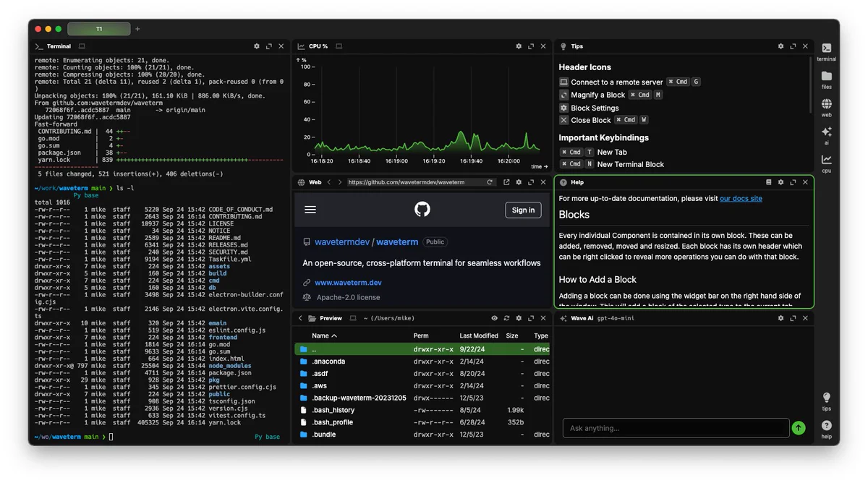
Task: Select the .anaconda folder row
Action: (x=422, y=361)
